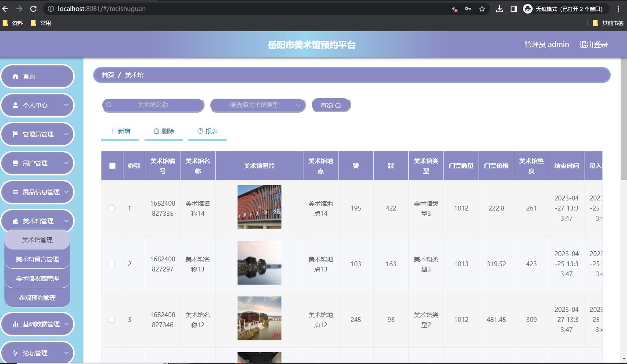Click the browser forward arrow
This screenshot has width=627, height=364.
pos(19,9)
